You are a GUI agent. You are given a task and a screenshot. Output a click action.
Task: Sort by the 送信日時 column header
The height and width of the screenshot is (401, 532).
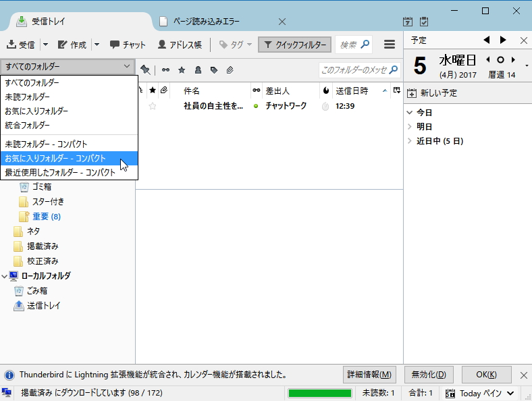point(362,90)
